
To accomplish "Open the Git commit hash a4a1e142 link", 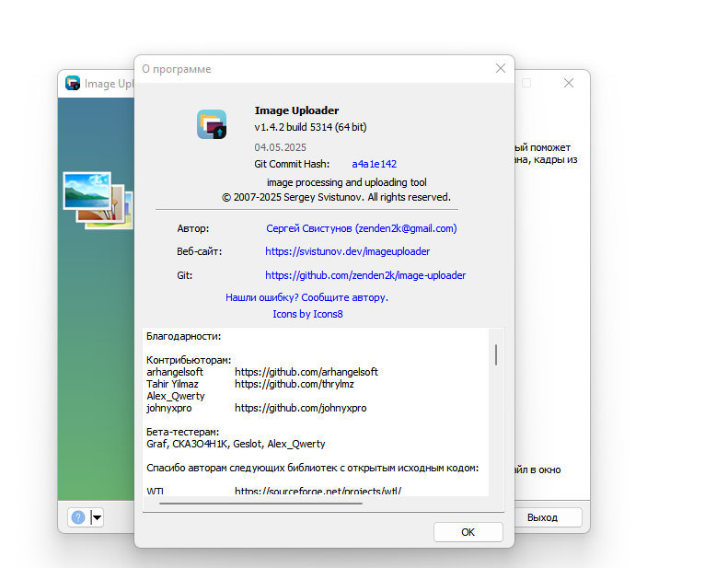I will tap(375, 164).
